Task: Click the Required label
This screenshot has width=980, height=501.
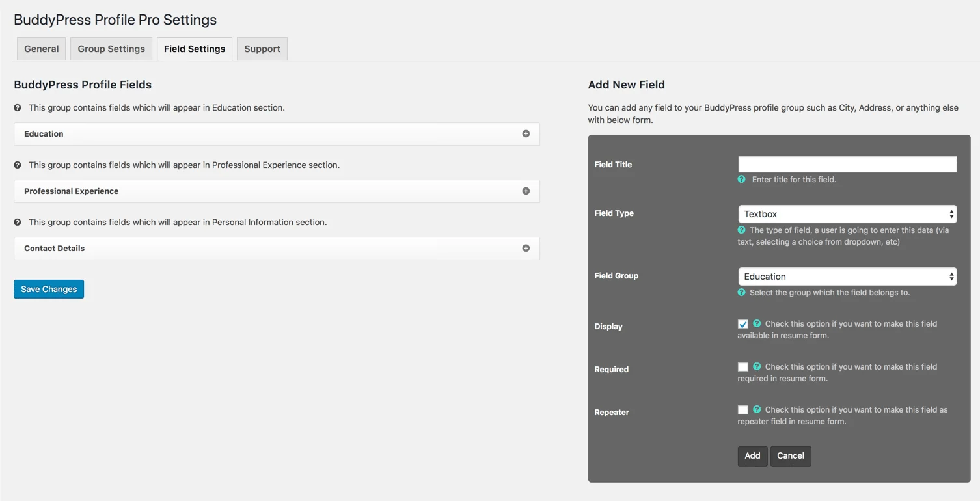Action: (612, 370)
